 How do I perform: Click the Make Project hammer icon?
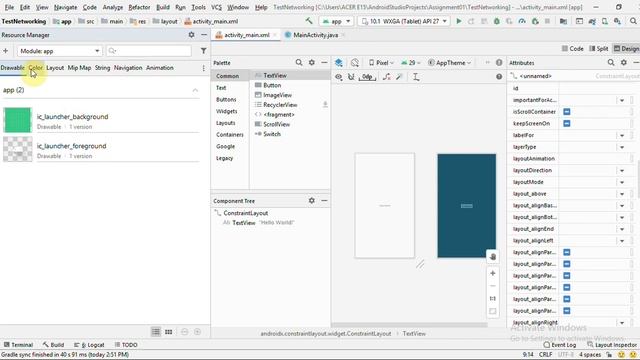(x=309, y=21)
